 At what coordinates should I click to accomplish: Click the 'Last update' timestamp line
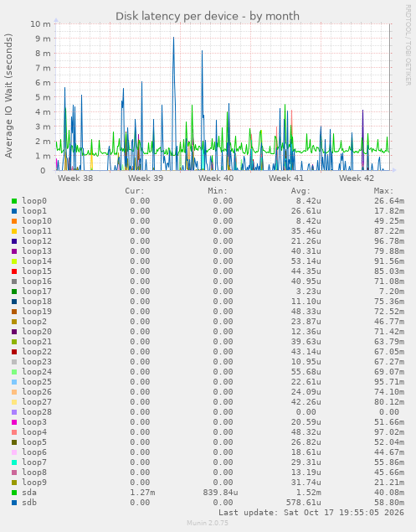tap(311, 513)
